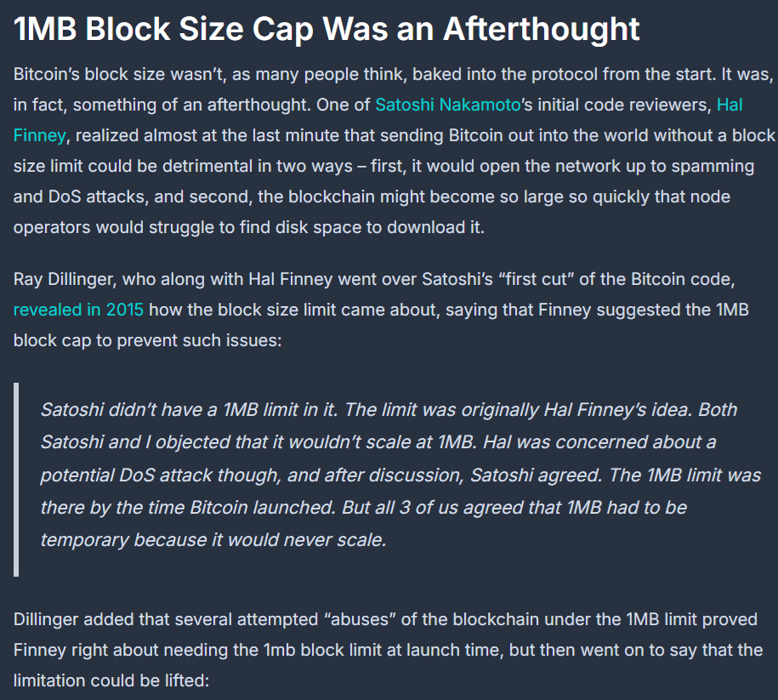This screenshot has height=700, width=778.
Task: Click the paragraph beginning with 'Ray Dillinger'
Action: [381, 310]
